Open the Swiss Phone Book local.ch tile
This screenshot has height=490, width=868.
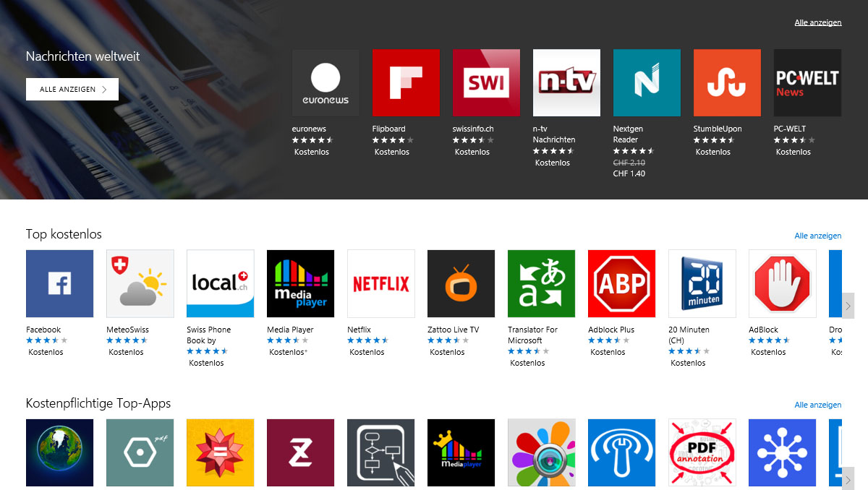[x=221, y=283]
